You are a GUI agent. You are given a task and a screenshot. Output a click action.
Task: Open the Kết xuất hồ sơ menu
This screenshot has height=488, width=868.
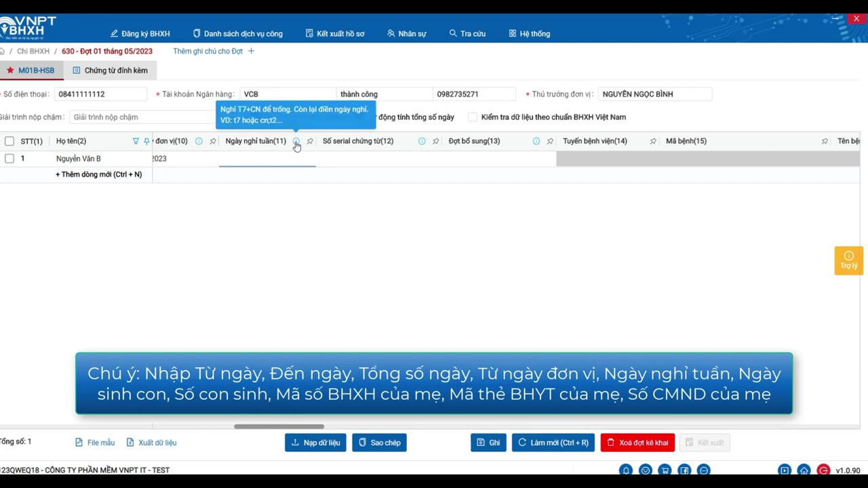[x=335, y=33]
